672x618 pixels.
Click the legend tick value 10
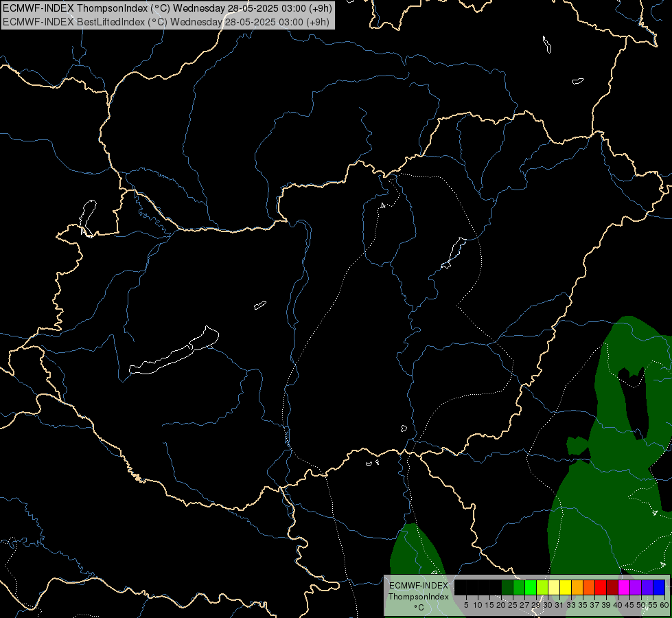478,605
